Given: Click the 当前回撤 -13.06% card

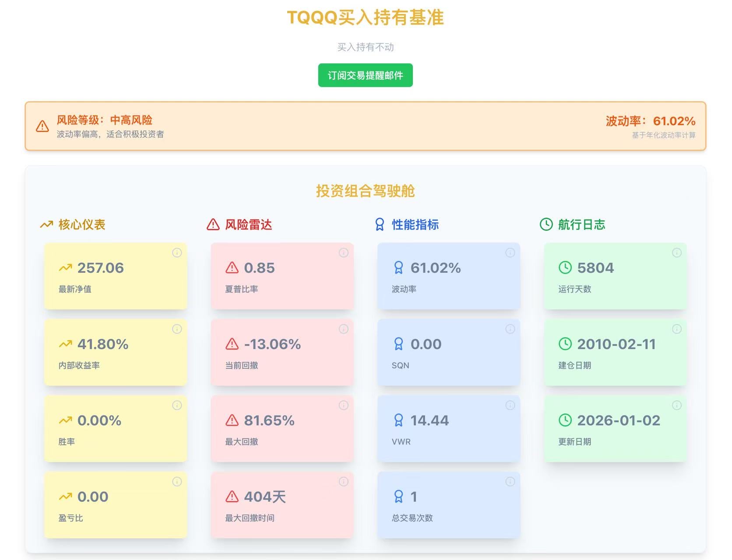Looking at the screenshot, I should pyautogui.click(x=282, y=352).
